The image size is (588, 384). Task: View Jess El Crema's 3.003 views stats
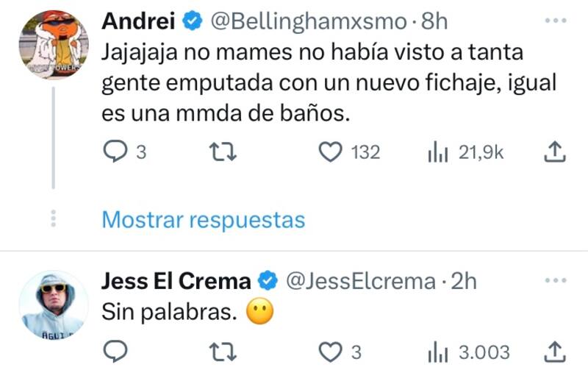[x=438, y=352]
